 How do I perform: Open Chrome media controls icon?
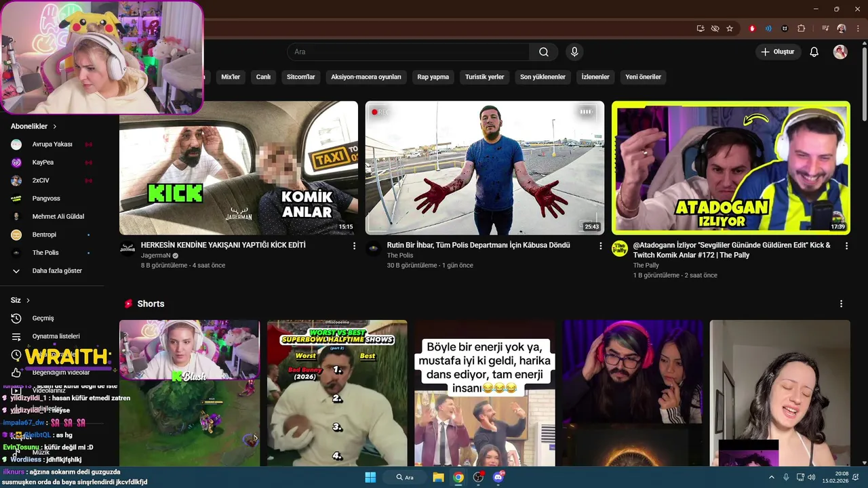(x=825, y=28)
